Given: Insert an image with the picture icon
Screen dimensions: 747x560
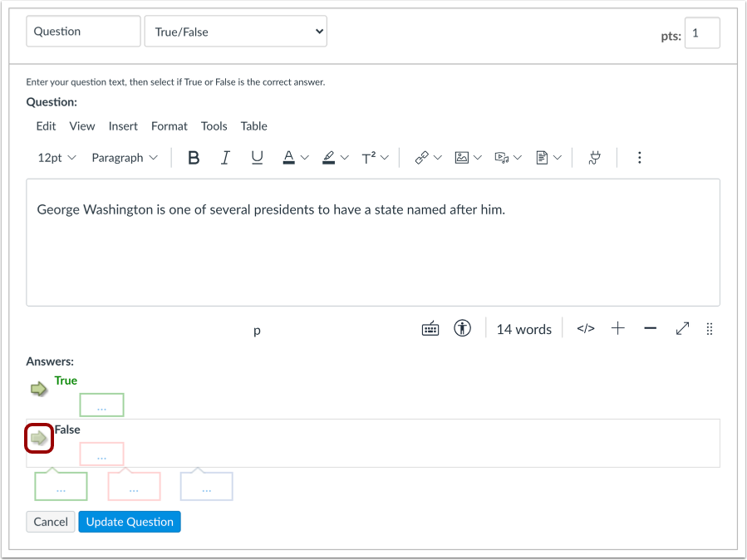Looking at the screenshot, I should 462,158.
